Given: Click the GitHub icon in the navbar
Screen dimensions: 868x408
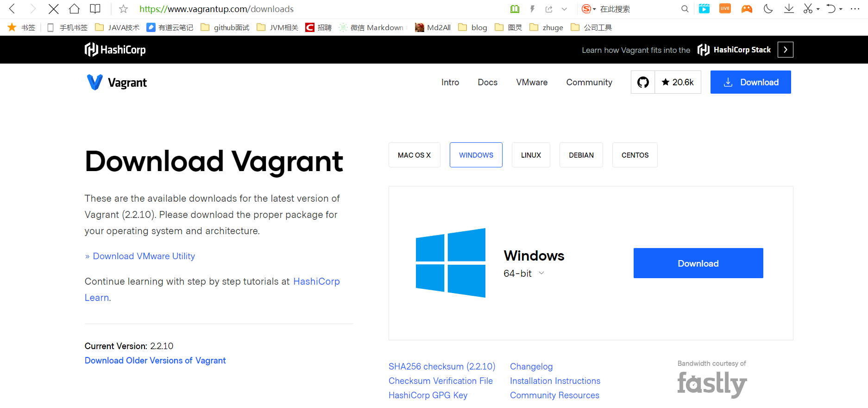Looking at the screenshot, I should click(643, 82).
